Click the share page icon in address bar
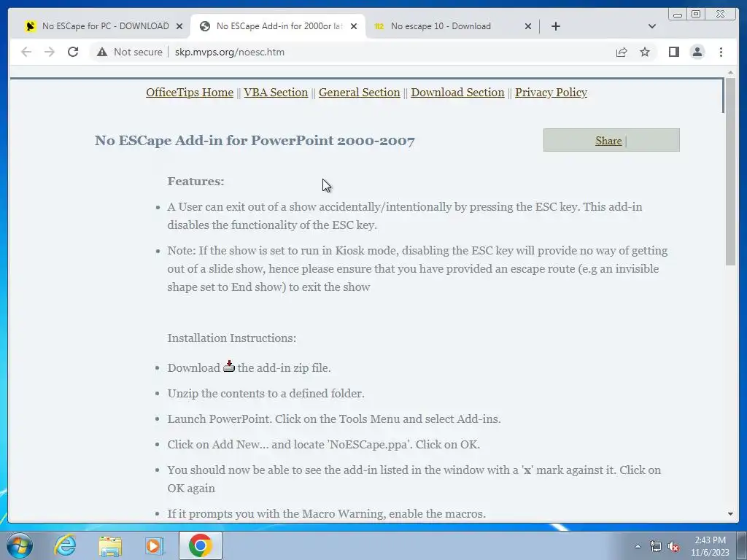The width and height of the screenshot is (747, 560). click(622, 52)
